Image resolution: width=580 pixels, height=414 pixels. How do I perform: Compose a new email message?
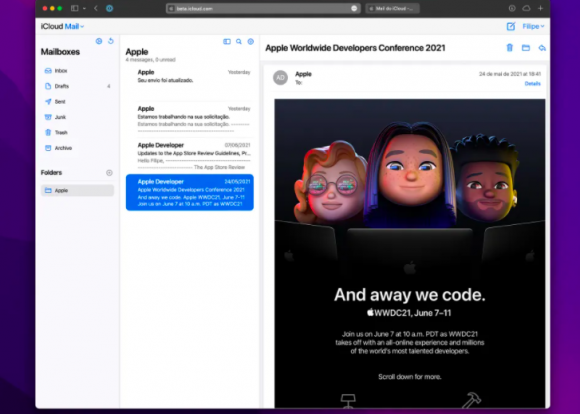pyautogui.click(x=511, y=26)
